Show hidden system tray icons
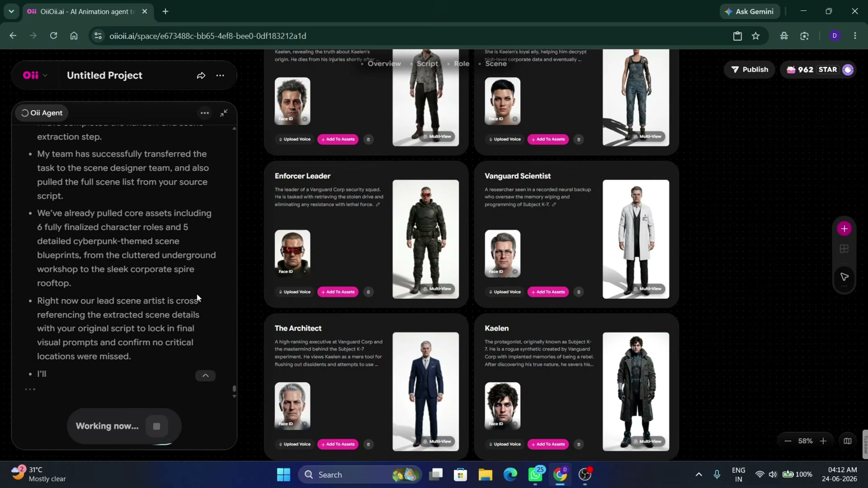Screen dimensions: 868x488 [698, 474]
